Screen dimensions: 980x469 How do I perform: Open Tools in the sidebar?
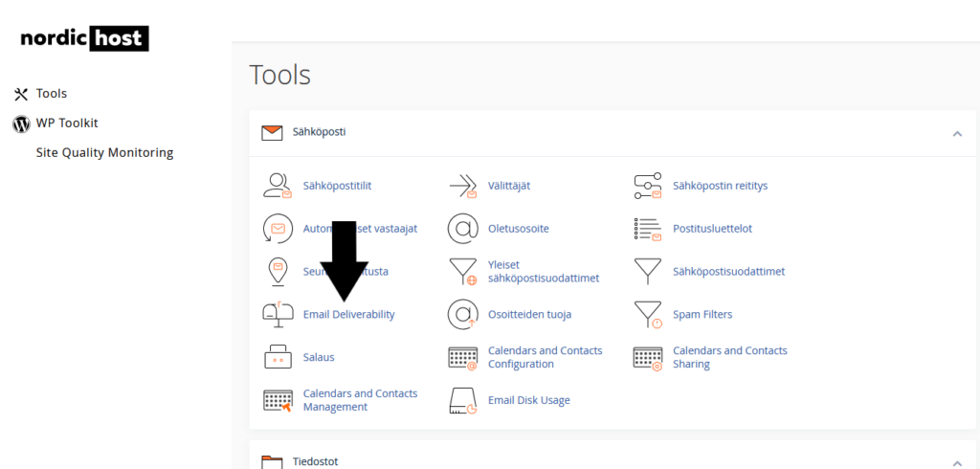(x=52, y=94)
